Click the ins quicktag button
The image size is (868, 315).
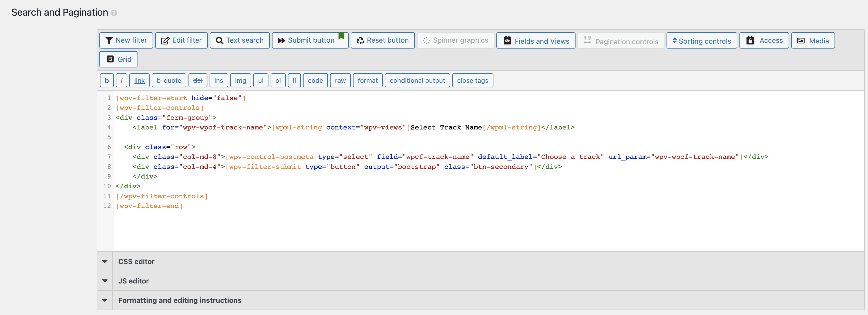point(219,80)
